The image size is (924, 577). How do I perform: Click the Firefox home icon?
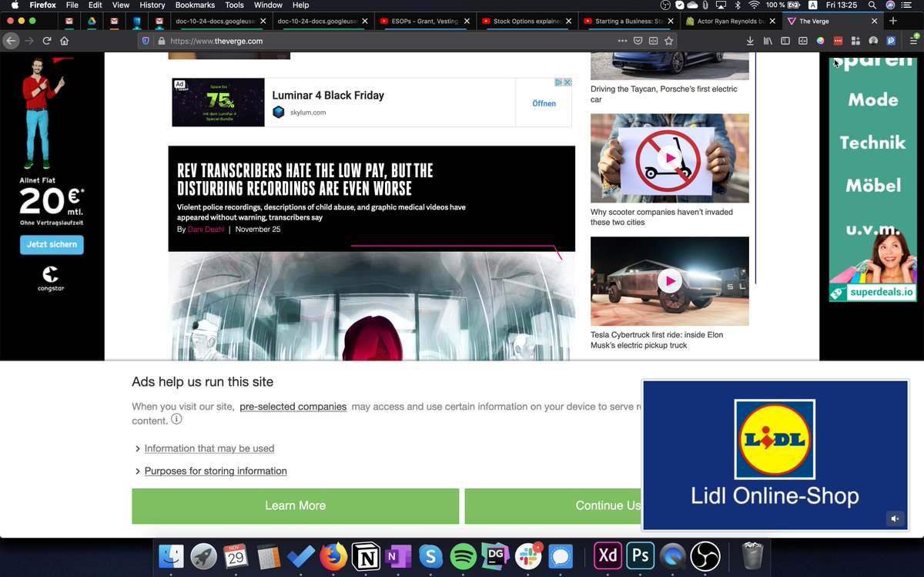pyautogui.click(x=65, y=41)
